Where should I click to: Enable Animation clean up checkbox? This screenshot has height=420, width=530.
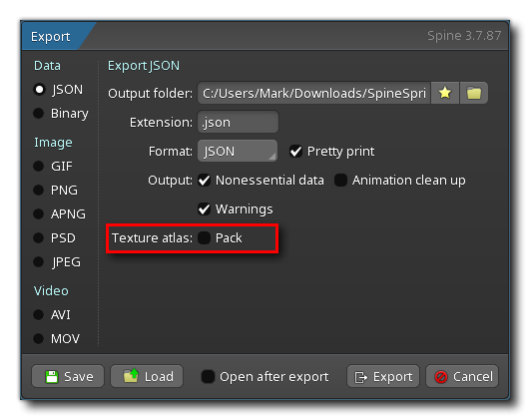(340, 181)
